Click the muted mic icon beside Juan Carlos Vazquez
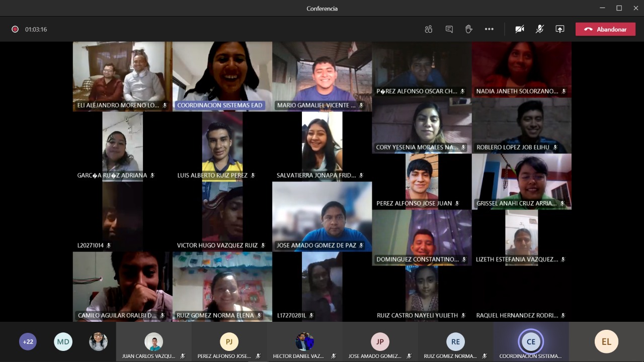 (183, 356)
